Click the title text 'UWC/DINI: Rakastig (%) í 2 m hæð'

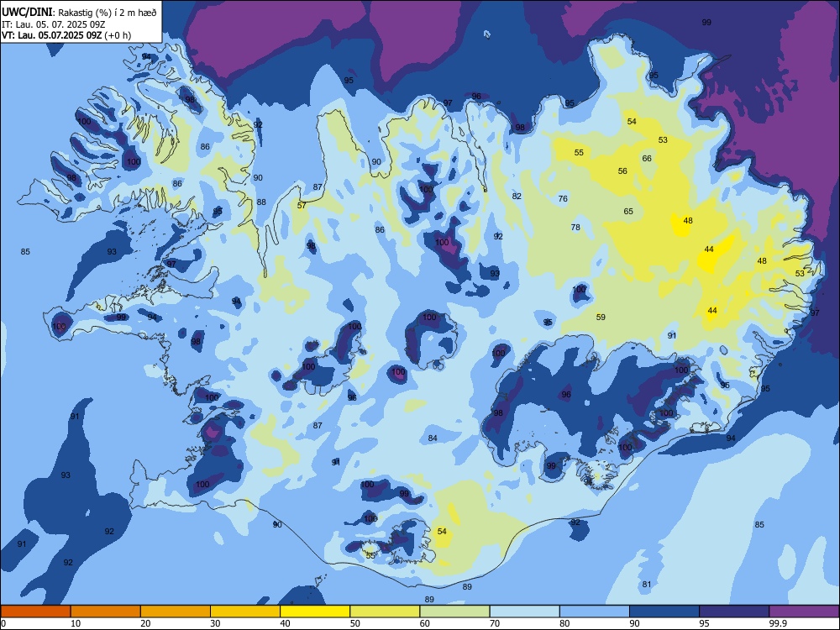coord(79,13)
